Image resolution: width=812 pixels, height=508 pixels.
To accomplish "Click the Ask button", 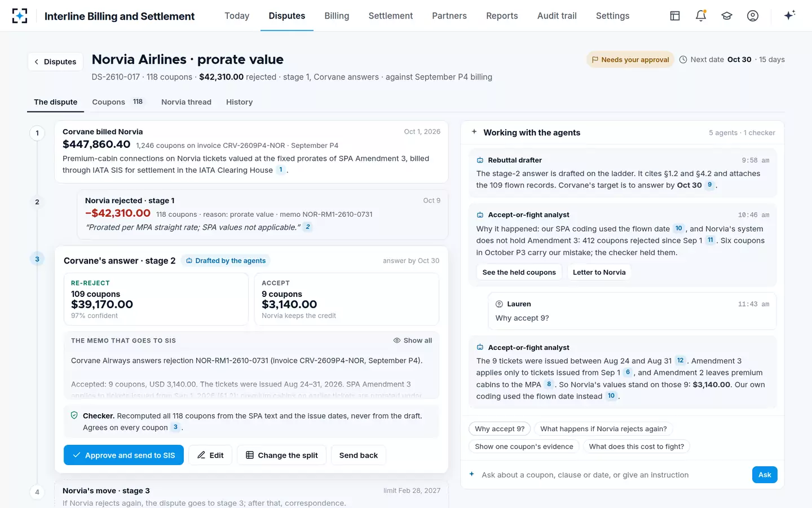I will tap(765, 475).
